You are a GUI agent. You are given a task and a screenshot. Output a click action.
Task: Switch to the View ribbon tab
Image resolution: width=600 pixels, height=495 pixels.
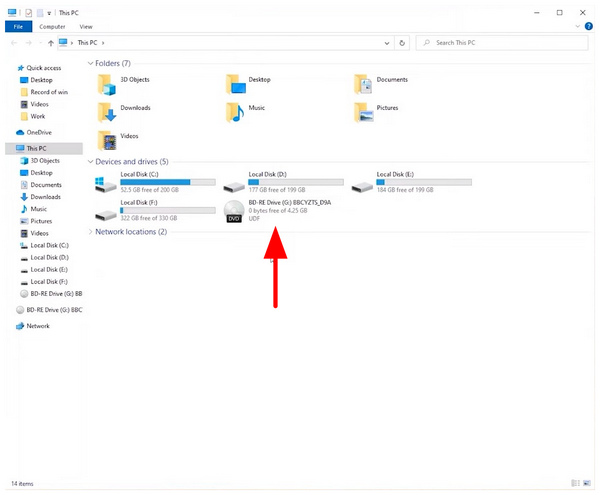click(x=86, y=26)
